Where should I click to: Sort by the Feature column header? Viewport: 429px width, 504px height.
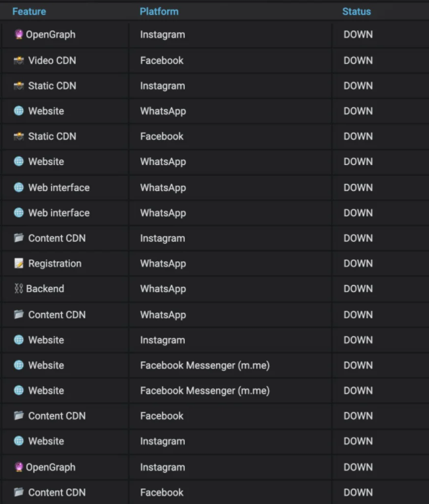coord(29,12)
